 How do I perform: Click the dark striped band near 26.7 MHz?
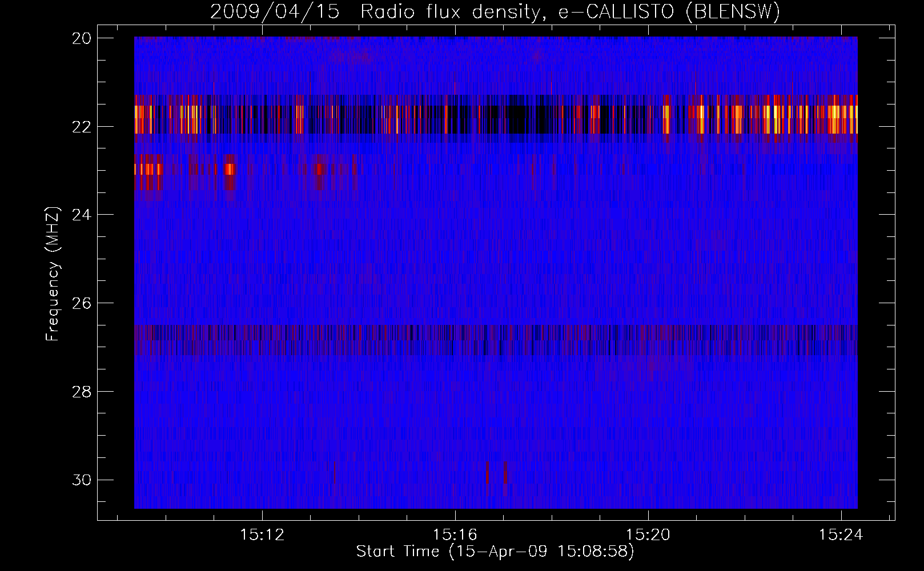click(496, 340)
